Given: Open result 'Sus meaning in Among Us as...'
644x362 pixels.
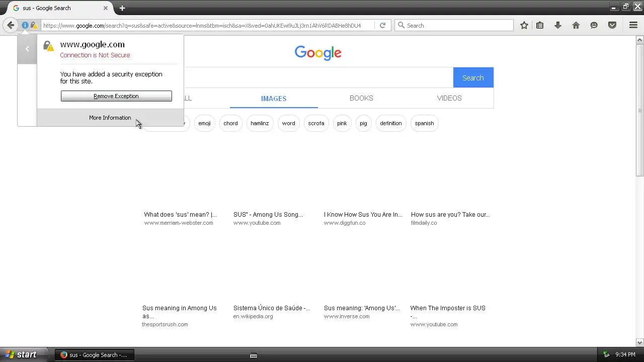Looking at the screenshot, I should tap(180, 312).
